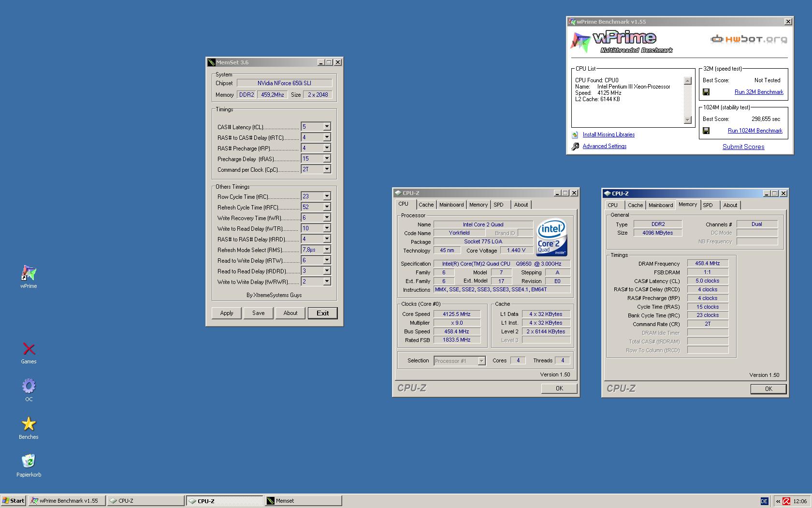This screenshot has width=812, height=508.
Task: Click the DRAM Frequency value 458.4 MHz
Action: coord(708,264)
